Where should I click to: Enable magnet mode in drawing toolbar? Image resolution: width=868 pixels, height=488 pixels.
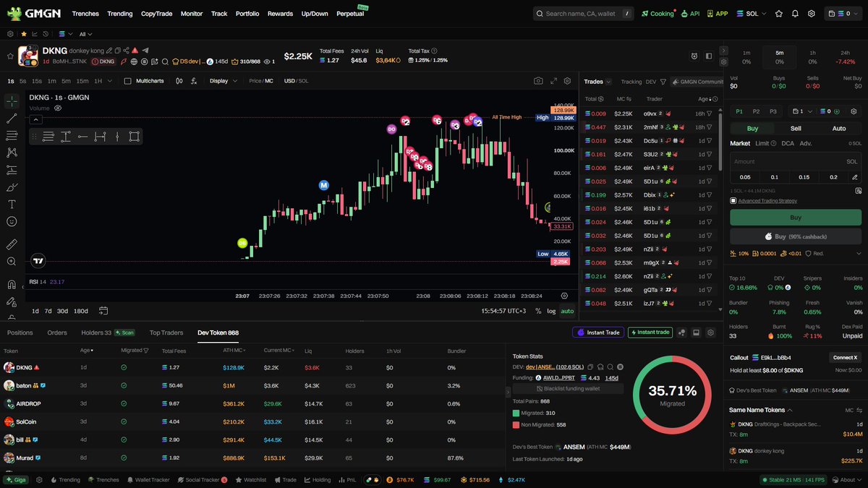click(x=12, y=285)
